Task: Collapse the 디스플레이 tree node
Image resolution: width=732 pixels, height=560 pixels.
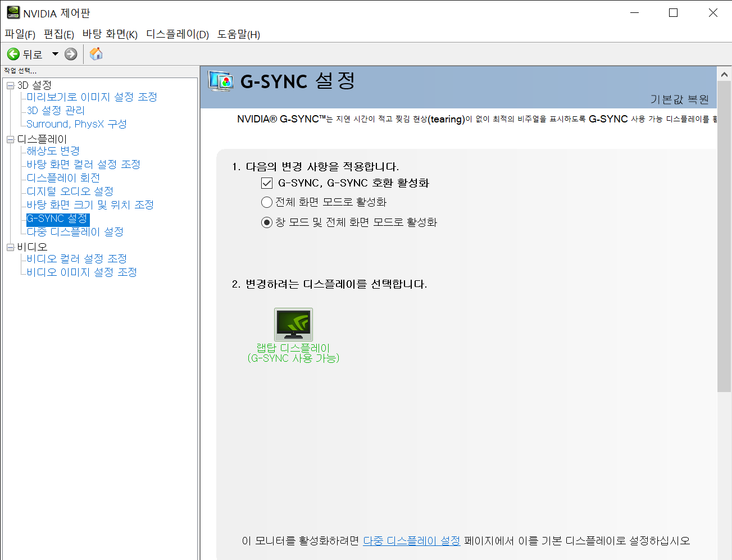Action: coord(10,139)
